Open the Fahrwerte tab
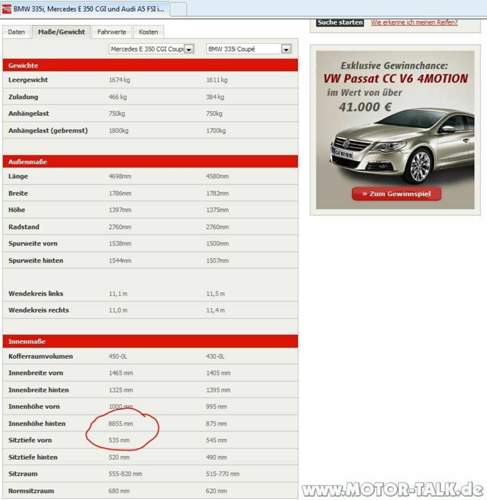This screenshot has height=500, width=487. pos(112,32)
